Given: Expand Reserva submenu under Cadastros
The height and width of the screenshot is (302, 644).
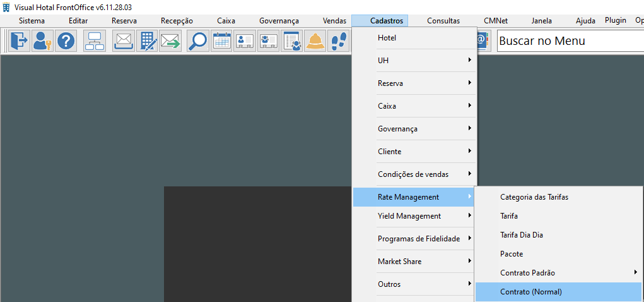Looking at the screenshot, I should pos(414,83).
